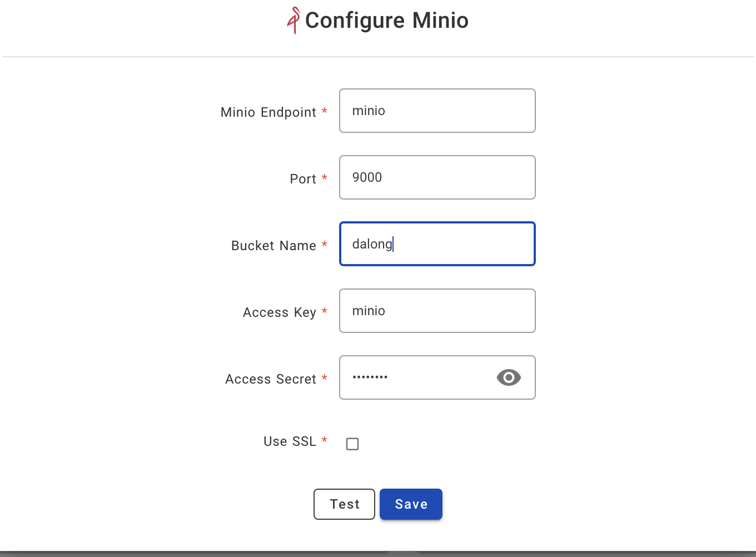Click the Minio flamingo logo icon

coord(294,21)
